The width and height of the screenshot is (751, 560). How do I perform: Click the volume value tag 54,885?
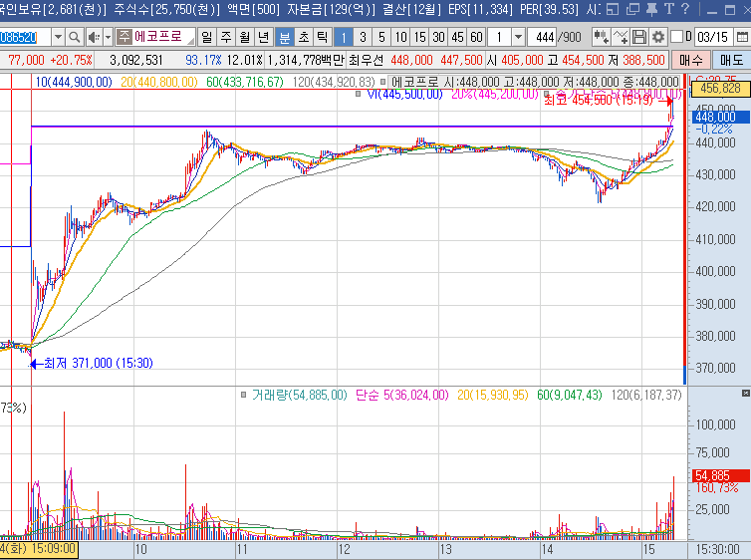[720, 475]
